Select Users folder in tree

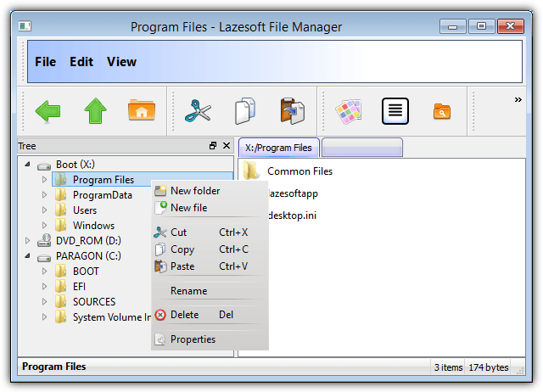85,210
